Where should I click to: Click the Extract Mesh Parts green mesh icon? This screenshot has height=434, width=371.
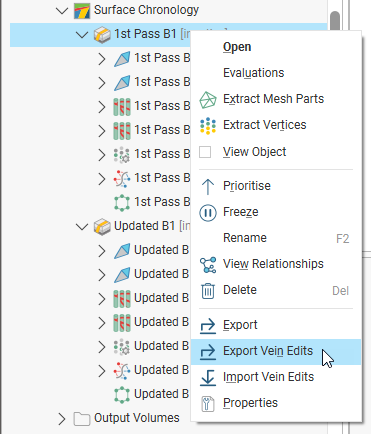click(208, 100)
